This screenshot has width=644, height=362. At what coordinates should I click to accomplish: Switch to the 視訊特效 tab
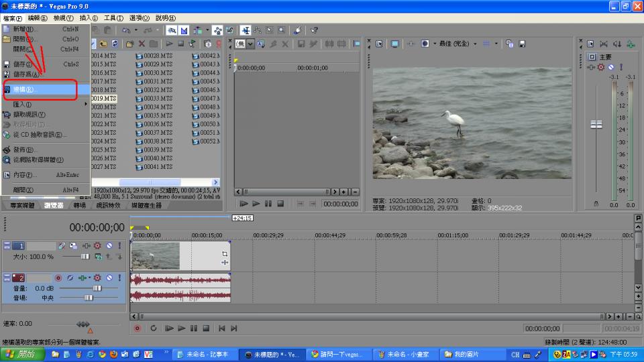(x=110, y=206)
